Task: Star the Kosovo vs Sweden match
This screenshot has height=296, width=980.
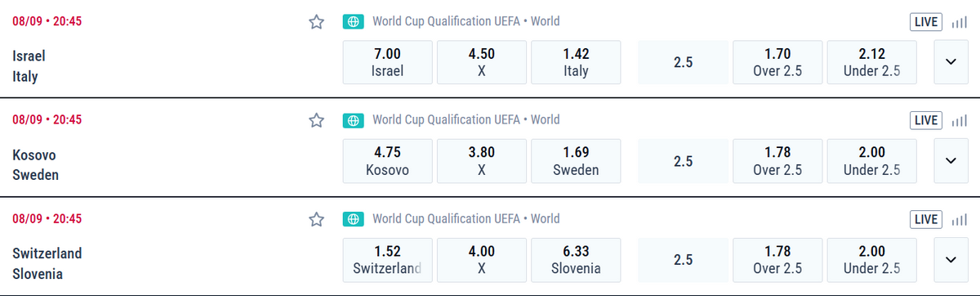Action: 317,120
